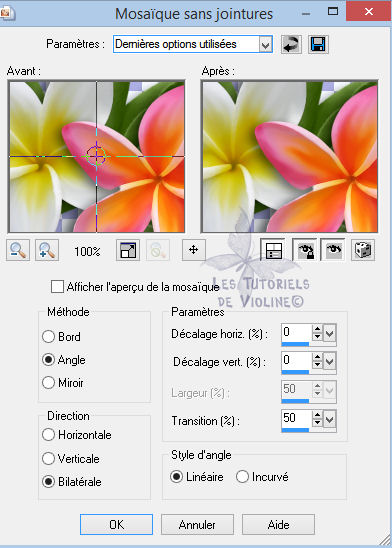Image resolution: width=392 pixels, height=548 pixels.
Task: Minimize the Mosaïque sans jointures dialog
Action: [306, 14]
